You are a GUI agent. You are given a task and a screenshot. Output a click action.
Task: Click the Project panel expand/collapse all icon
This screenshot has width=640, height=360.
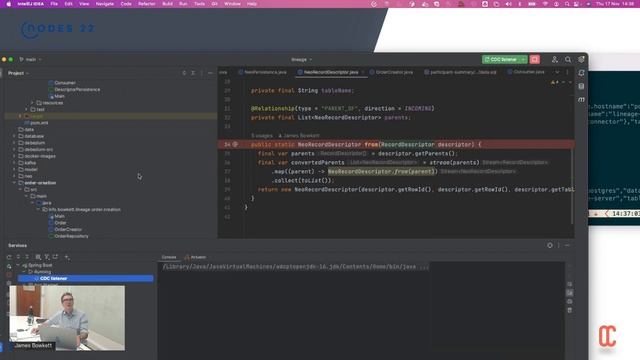coord(193,73)
